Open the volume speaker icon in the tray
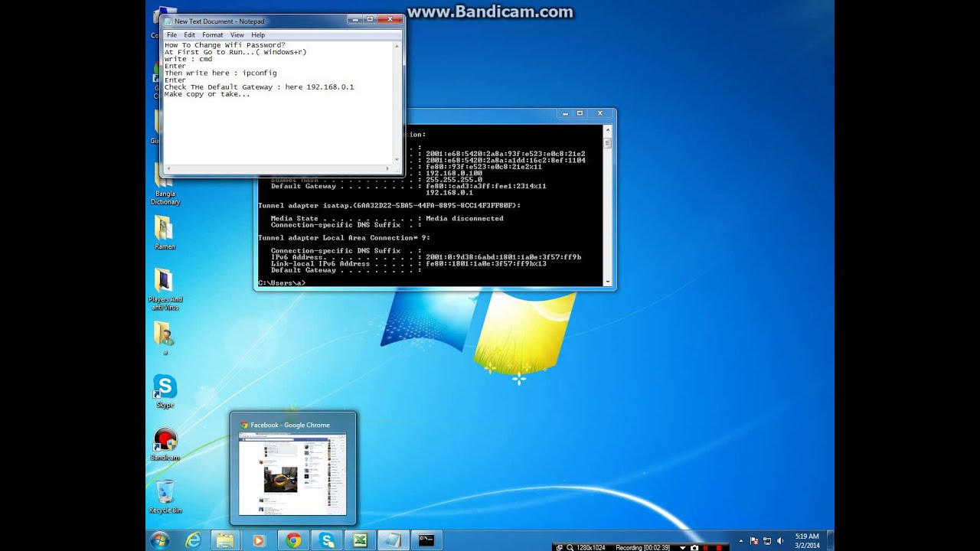This screenshot has height=551, width=980. (x=780, y=541)
